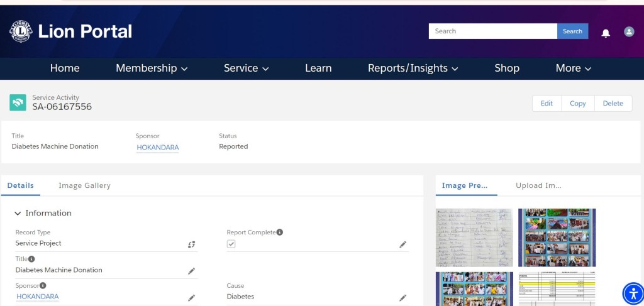644x306 pixels.
Task: Click the blue Search button
Action: coord(572,31)
